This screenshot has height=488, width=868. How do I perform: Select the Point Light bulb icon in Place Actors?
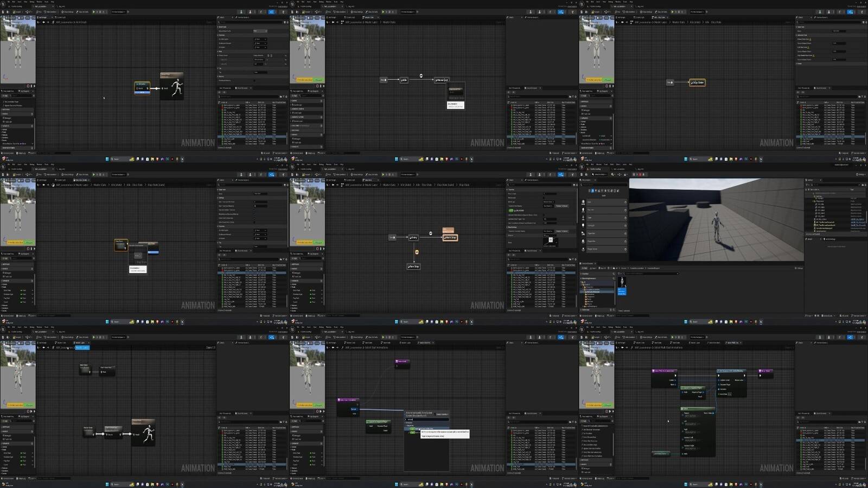[583, 225]
